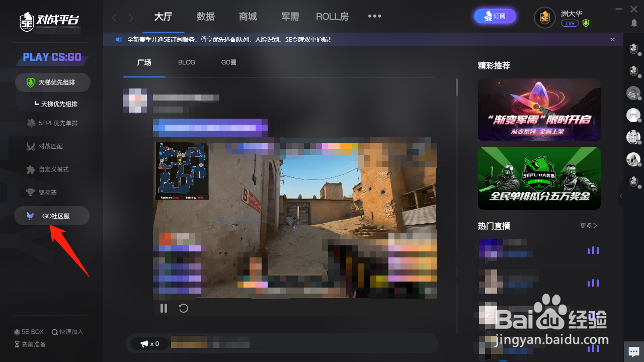Click the trophy icon for 锦标赛

click(31, 193)
